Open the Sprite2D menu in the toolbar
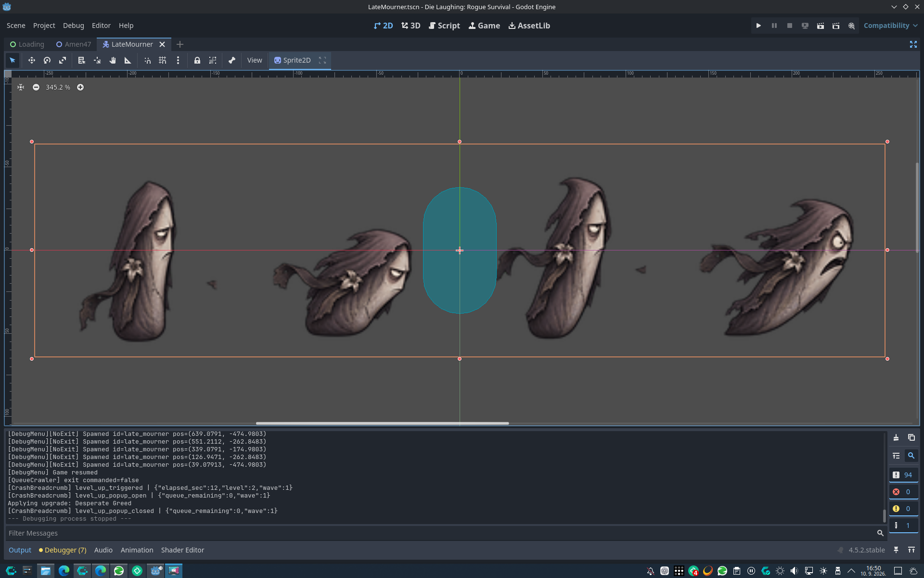Viewport: 924px width, 578px height. 292,60
